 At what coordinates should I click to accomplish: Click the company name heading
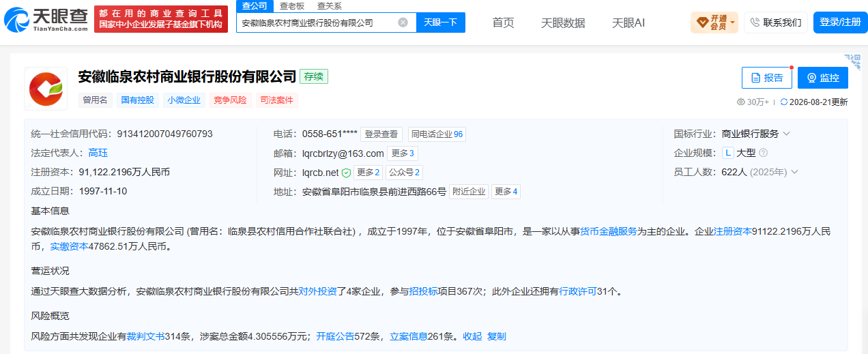coord(188,76)
